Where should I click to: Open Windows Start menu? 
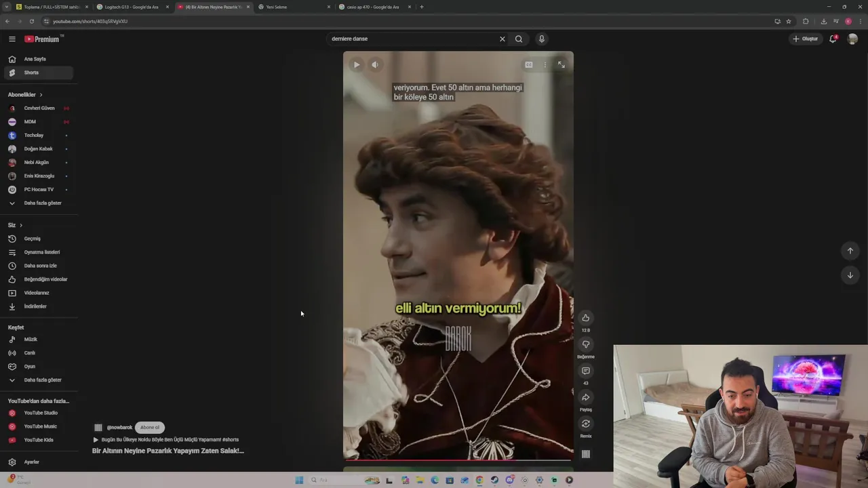[299, 480]
